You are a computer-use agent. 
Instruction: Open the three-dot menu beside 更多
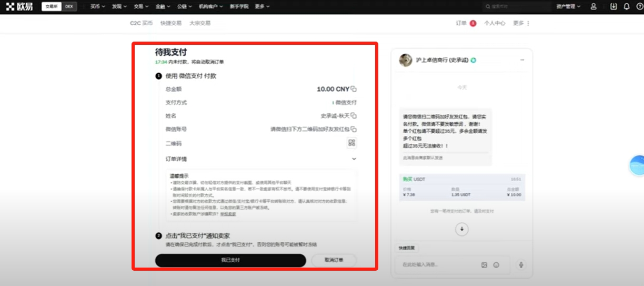pyautogui.click(x=528, y=23)
